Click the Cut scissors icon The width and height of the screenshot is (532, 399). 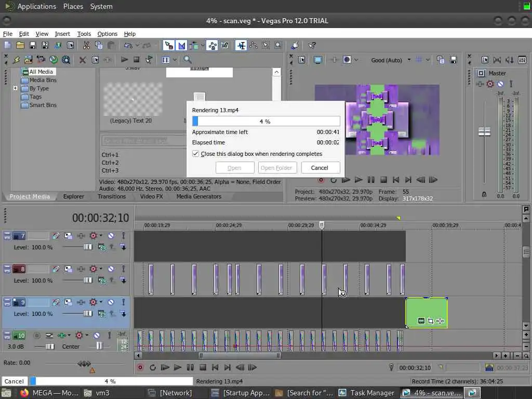(x=86, y=45)
